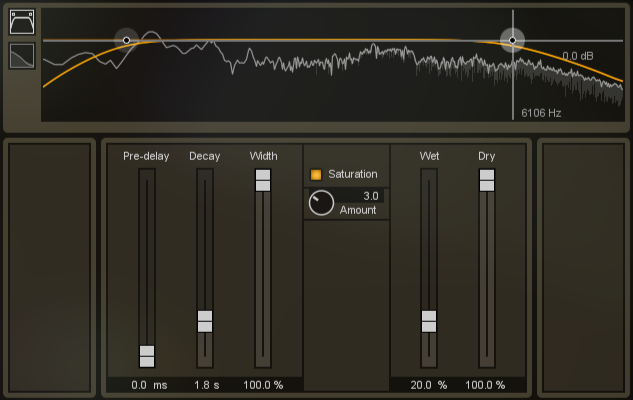This screenshot has width=633, height=400.
Task: Click the Saturation label
Action: click(353, 174)
